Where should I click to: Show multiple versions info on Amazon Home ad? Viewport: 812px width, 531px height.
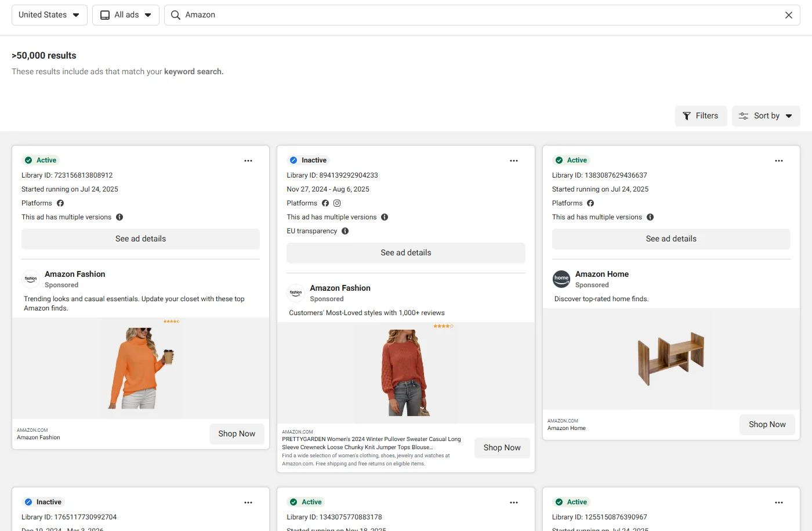pyautogui.click(x=650, y=217)
